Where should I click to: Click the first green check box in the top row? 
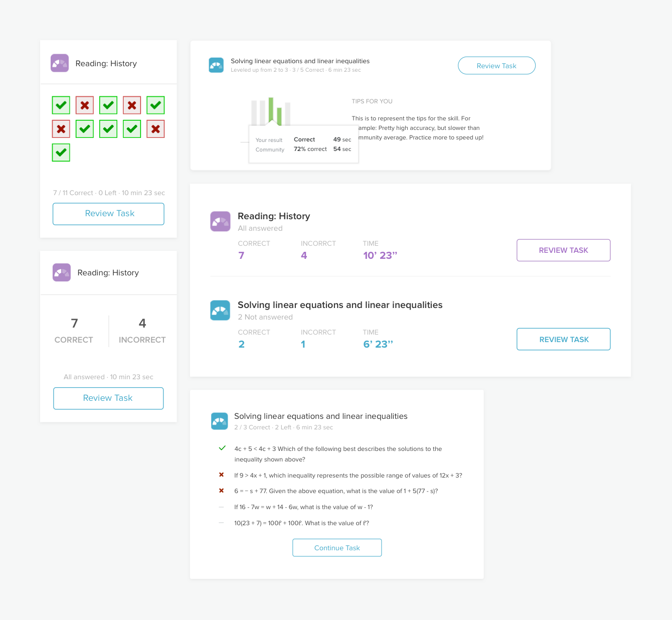(x=61, y=105)
